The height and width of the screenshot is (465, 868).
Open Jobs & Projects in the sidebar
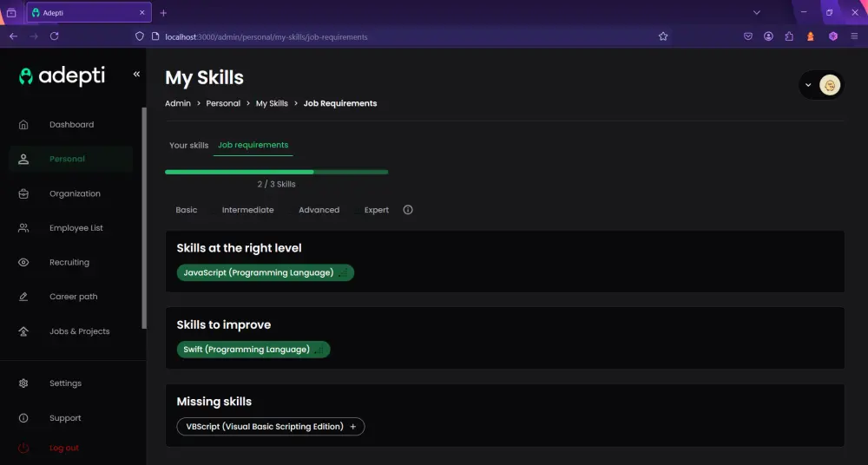[x=71, y=331]
